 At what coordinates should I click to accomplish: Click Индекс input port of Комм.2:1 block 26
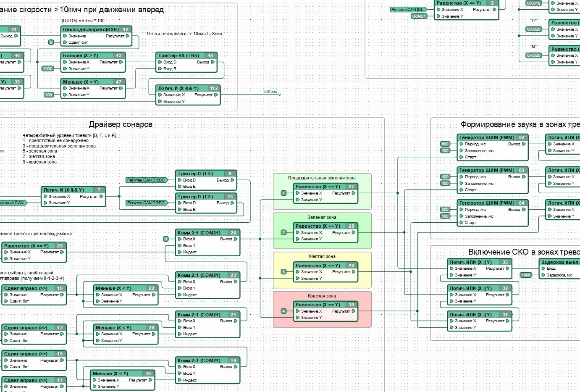tap(180, 252)
